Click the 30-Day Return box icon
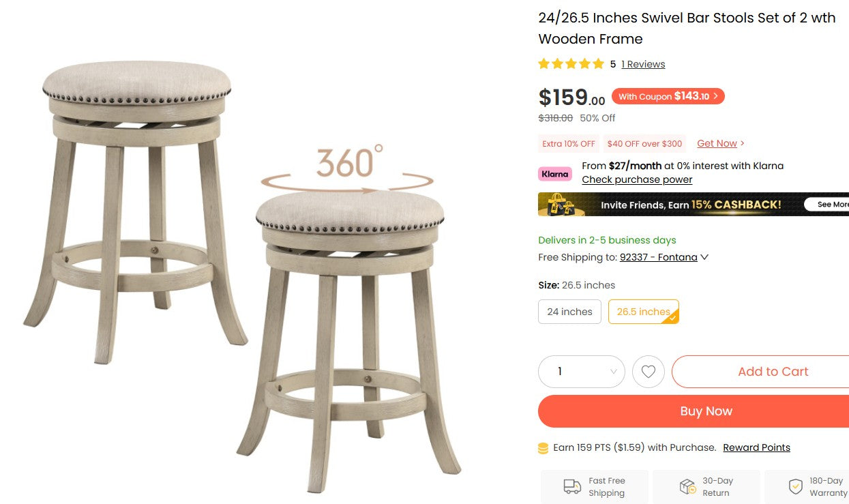 [x=687, y=486]
